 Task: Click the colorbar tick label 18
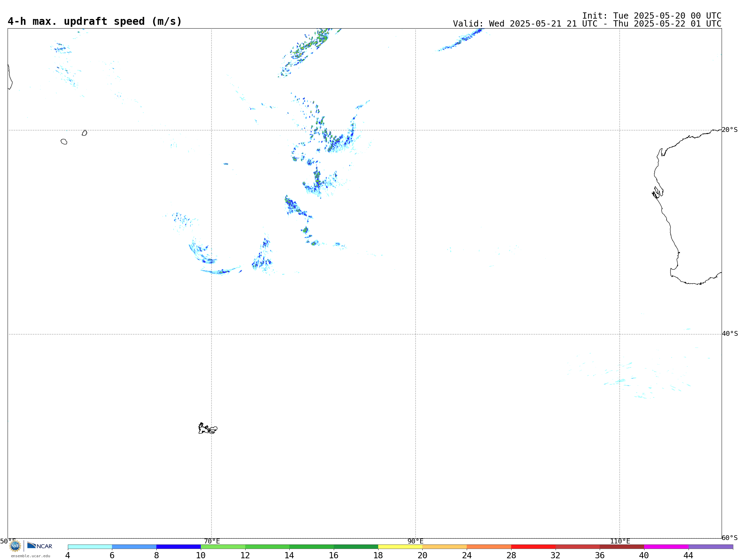click(378, 555)
